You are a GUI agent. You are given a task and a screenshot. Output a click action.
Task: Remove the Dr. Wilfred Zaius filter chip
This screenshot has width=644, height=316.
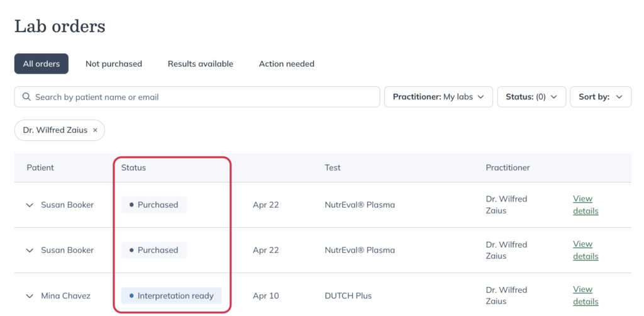pos(96,130)
